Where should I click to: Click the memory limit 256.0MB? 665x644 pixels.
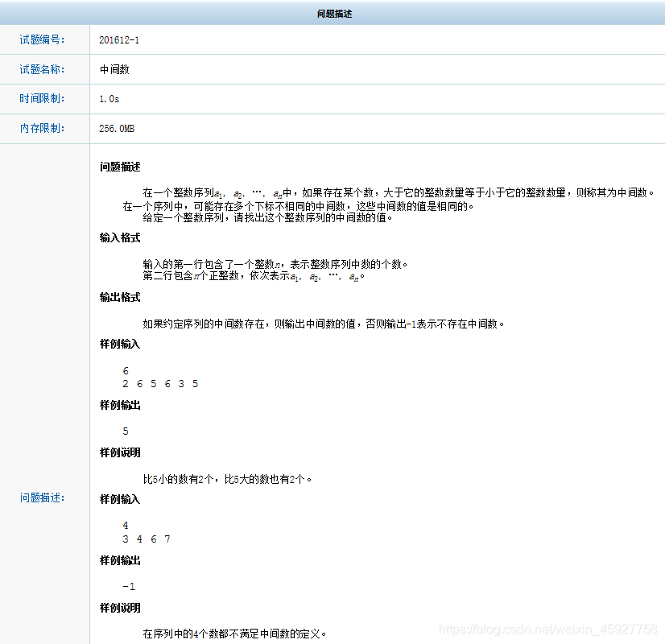coord(118,128)
